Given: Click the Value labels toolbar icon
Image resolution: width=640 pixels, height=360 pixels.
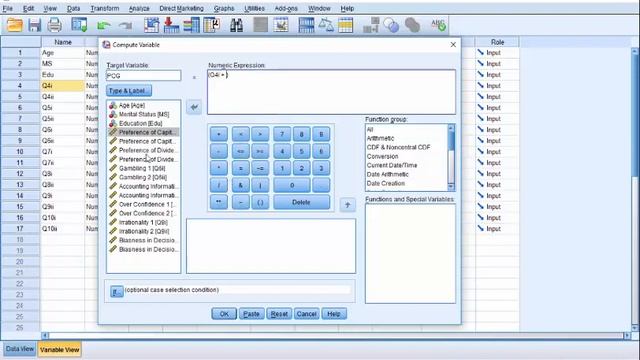Looking at the screenshot, I should [371, 25].
